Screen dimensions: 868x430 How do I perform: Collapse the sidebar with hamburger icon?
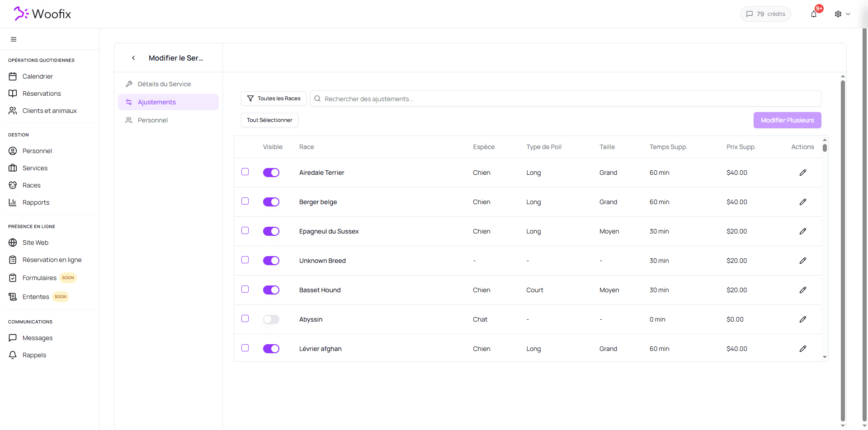click(14, 39)
